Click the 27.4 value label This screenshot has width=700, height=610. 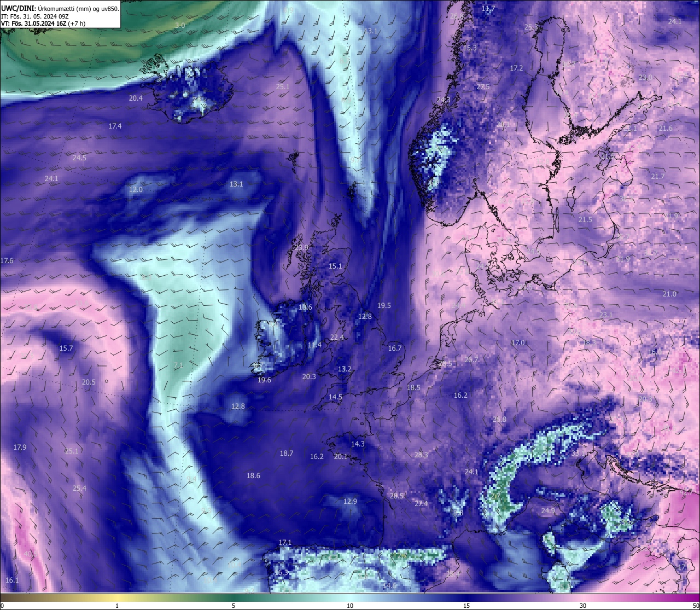pyautogui.click(x=421, y=504)
